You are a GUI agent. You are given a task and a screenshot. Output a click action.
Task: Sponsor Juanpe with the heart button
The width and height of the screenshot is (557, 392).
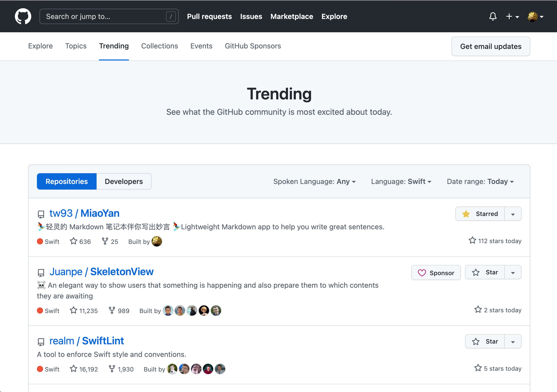(x=436, y=273)
